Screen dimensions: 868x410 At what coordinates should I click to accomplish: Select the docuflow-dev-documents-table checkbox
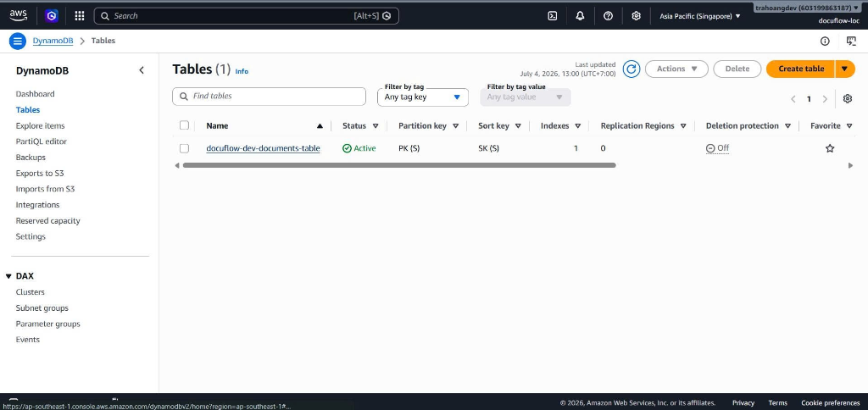pyautogui.click(x=184, y=148)
